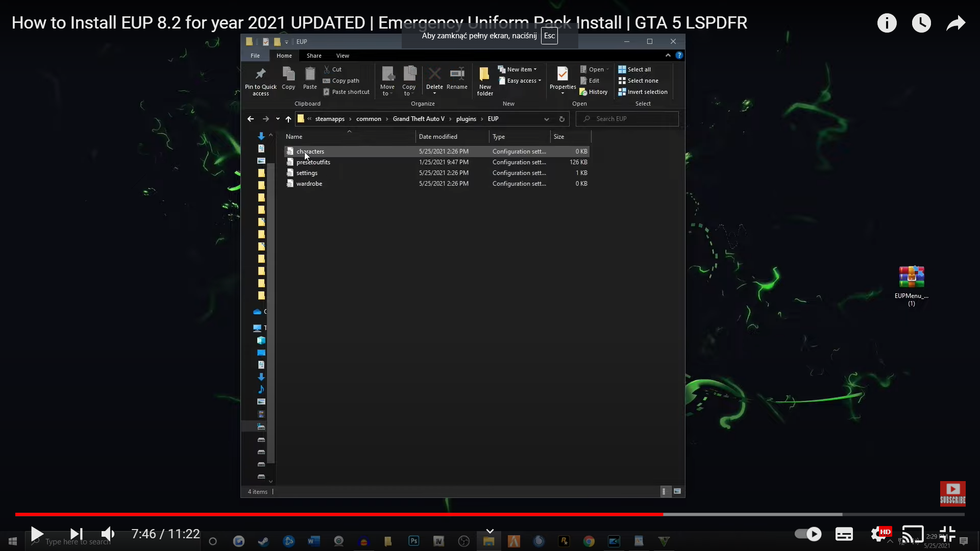Viewport: 980px width, 551px height.
Task: Open the View ribbon tab
Action: pos(342,56)
